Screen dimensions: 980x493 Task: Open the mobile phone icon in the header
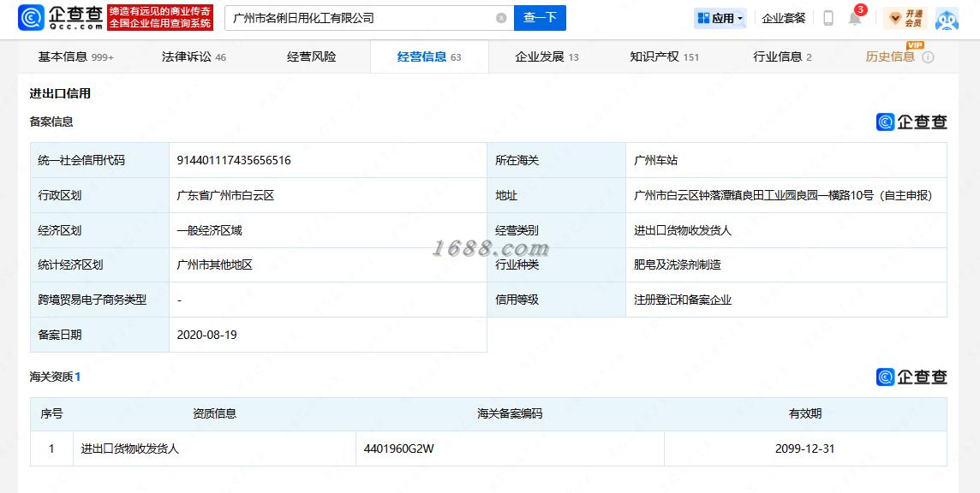pos(828,18)
